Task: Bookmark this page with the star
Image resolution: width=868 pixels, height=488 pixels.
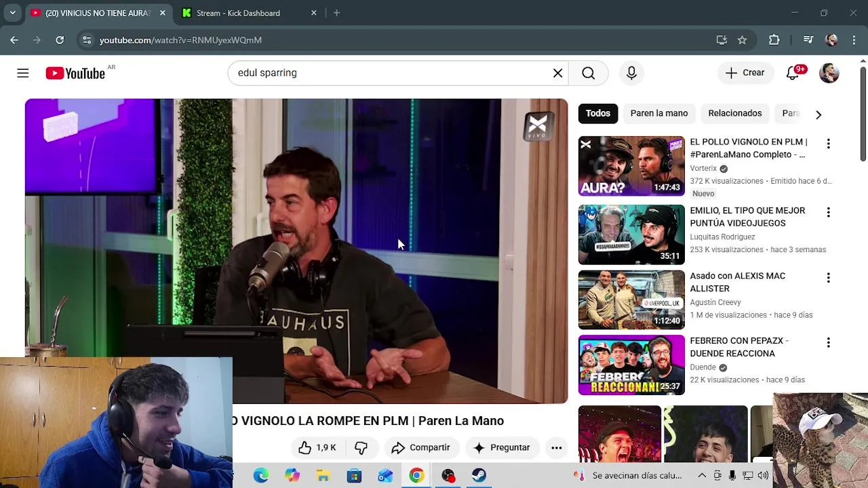Action: tap(742, 40)
